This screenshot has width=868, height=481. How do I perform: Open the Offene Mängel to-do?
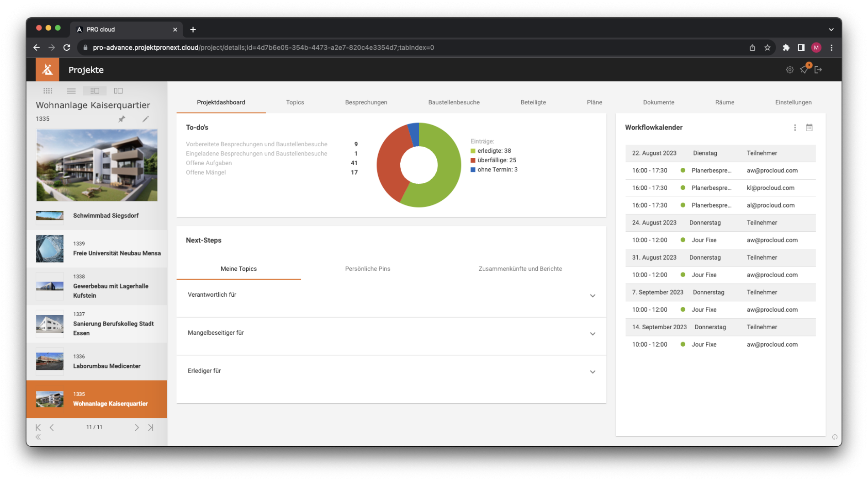pos(206,172)
